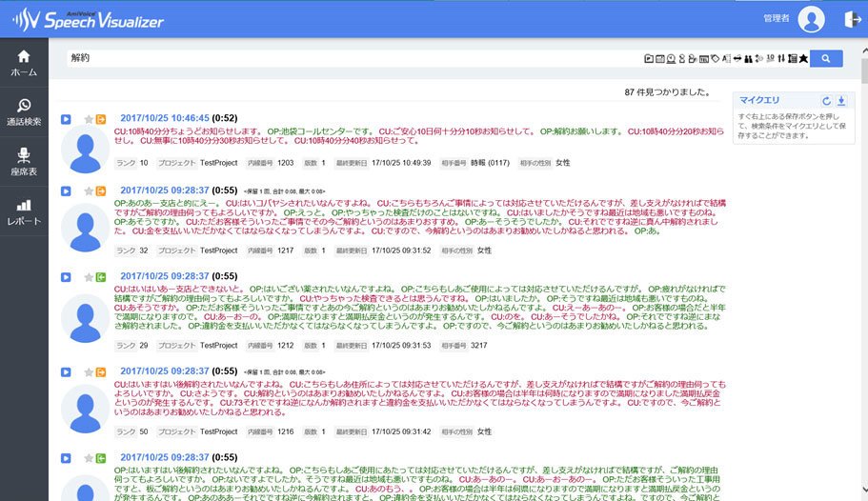
Task: Open the hourglass duration filter icon
Action: 682,58
